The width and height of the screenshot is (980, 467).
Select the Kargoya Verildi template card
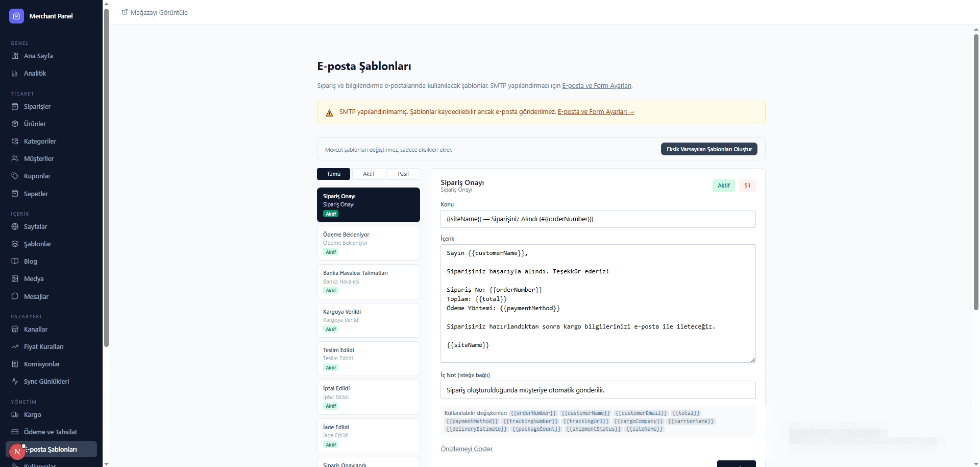(x=369, y=320)
